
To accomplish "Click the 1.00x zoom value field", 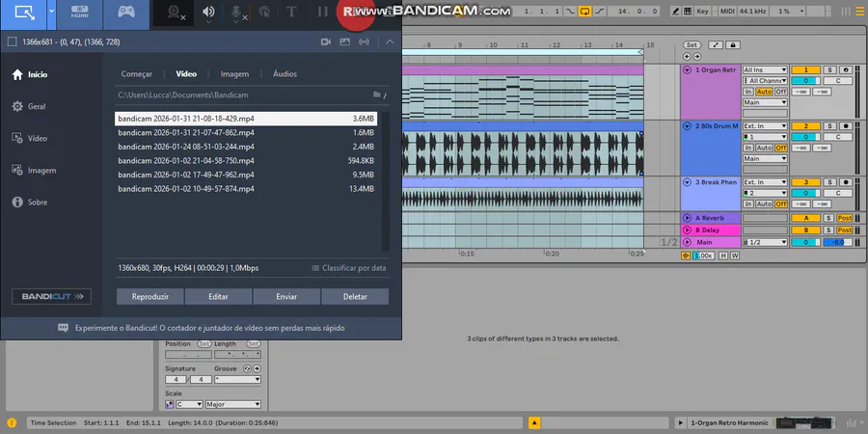I will click(x=703, y=256).
